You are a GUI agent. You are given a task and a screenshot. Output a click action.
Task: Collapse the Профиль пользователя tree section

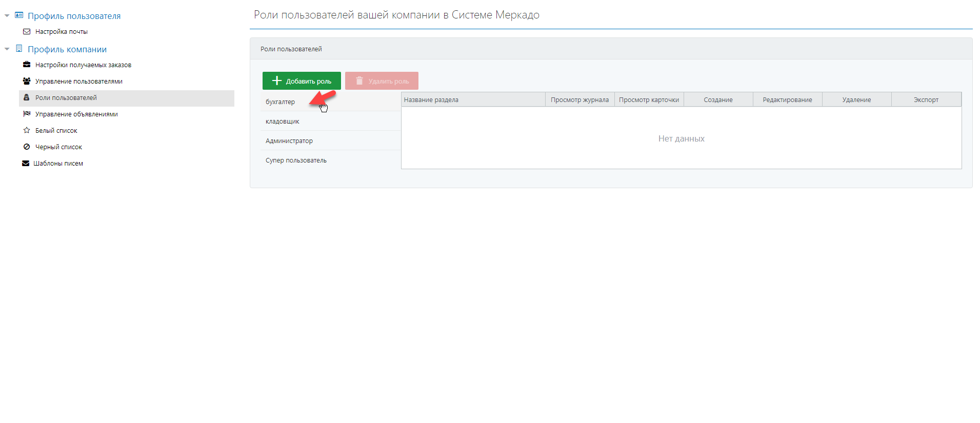[7, 16]
